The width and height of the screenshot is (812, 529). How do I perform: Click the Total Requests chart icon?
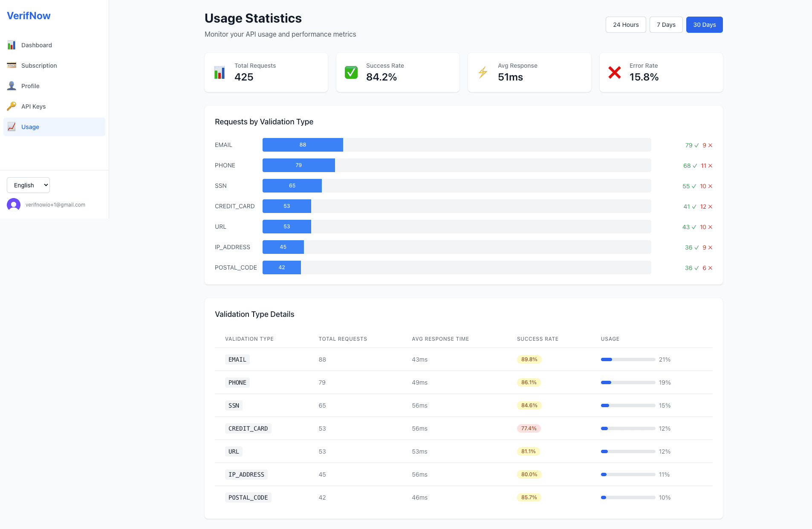point(219,72)
